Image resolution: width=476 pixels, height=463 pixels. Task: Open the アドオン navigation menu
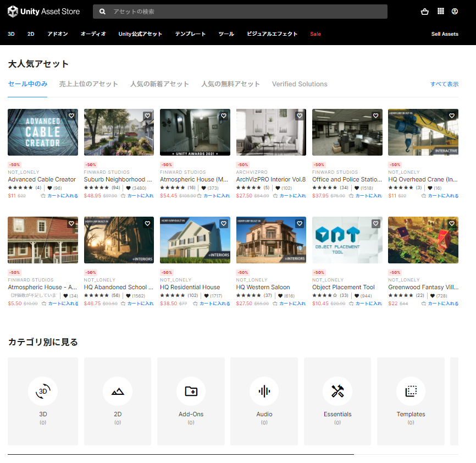[57, 34]
